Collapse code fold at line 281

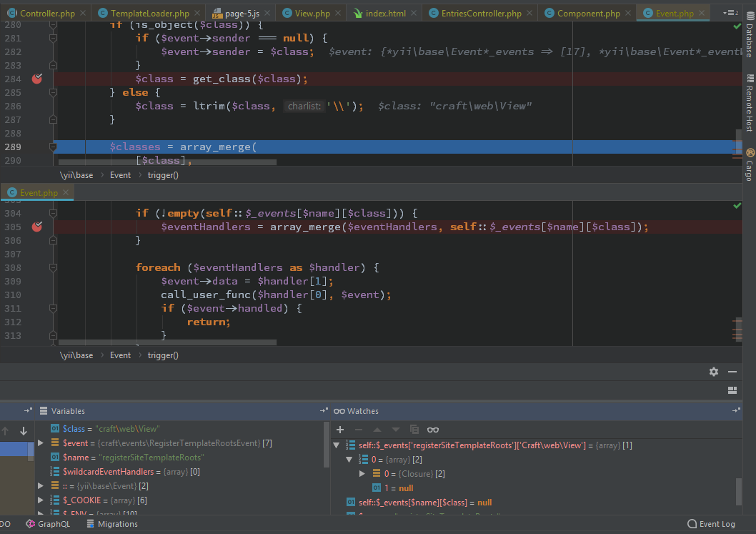[x=53, y=38]
